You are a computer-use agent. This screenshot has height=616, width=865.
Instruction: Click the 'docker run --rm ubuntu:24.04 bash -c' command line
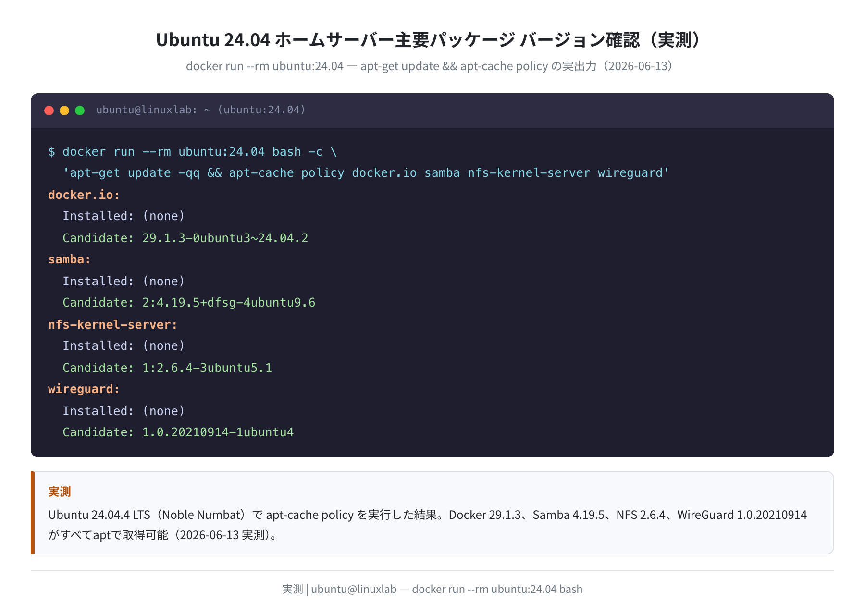193,152
